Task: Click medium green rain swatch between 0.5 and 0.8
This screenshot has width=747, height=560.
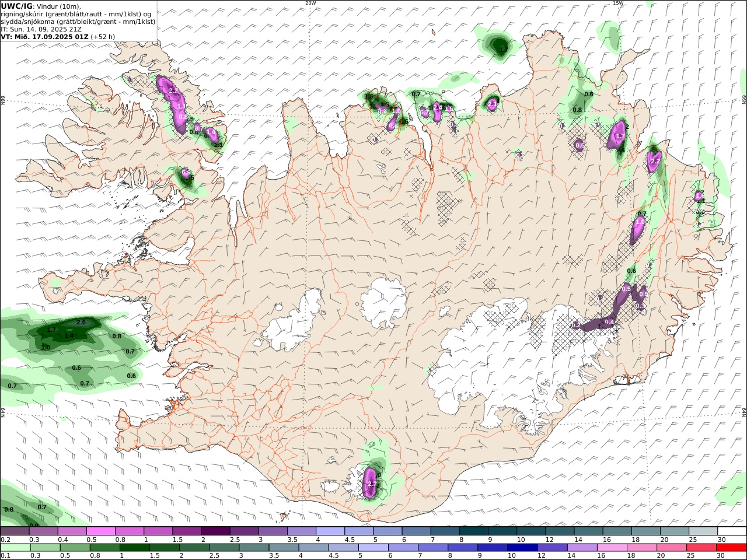Action: (75, 548)
